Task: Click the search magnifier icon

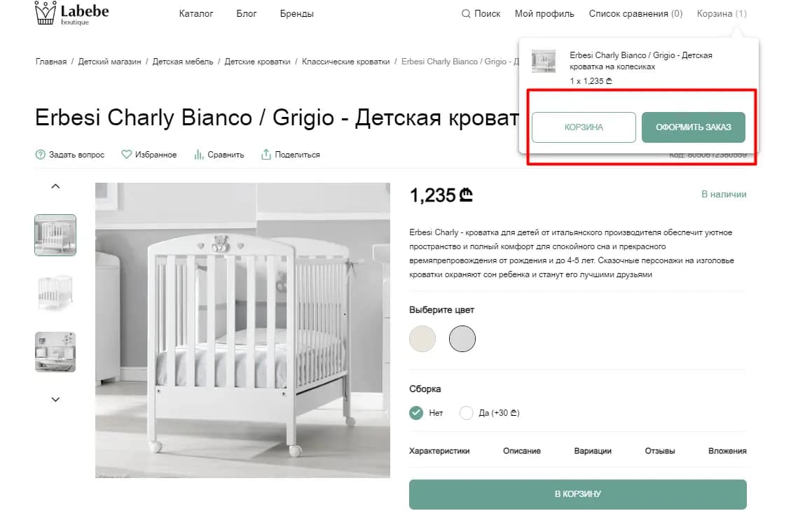Action: click(x=466, y=14)
